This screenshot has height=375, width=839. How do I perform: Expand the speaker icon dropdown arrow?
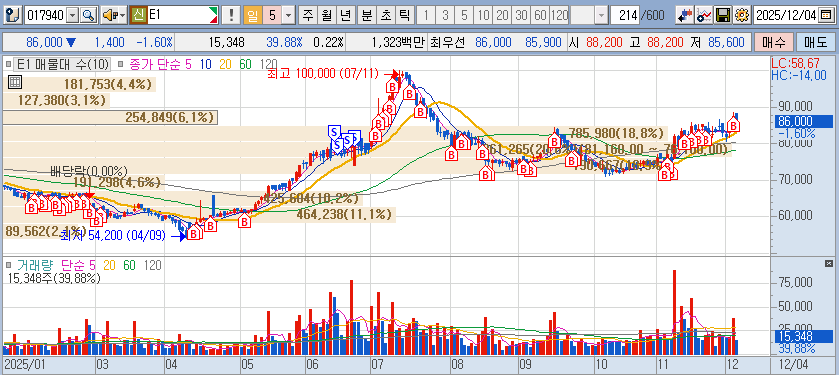[x=123, y=15]
